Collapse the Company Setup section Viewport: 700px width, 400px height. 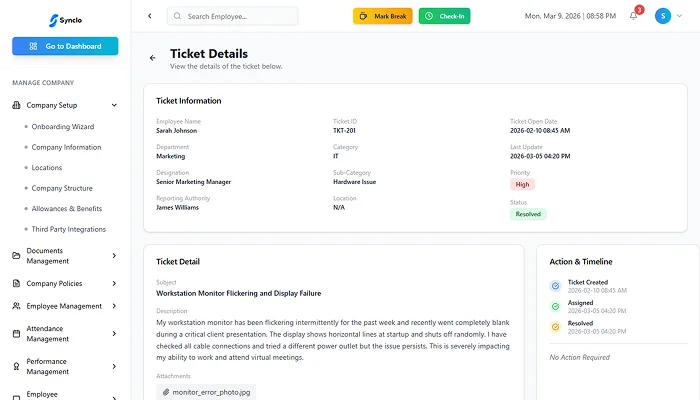(x=114, y=105)
